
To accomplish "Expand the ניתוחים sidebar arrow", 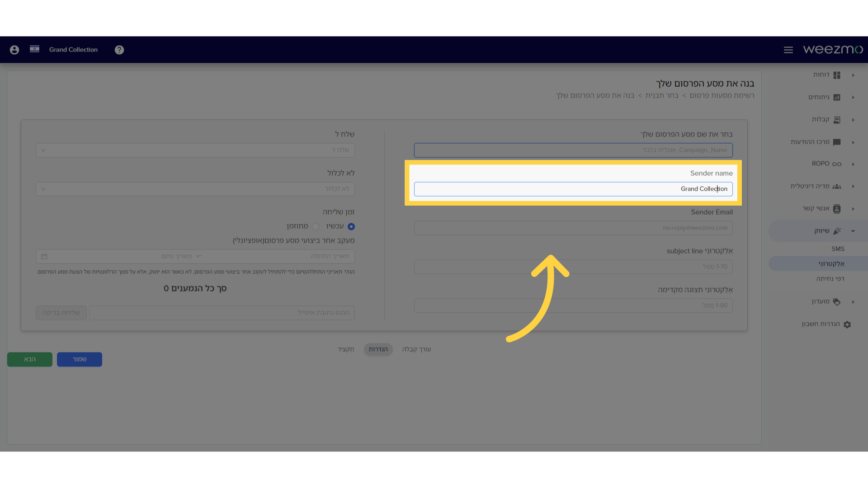I will (853, 98).
